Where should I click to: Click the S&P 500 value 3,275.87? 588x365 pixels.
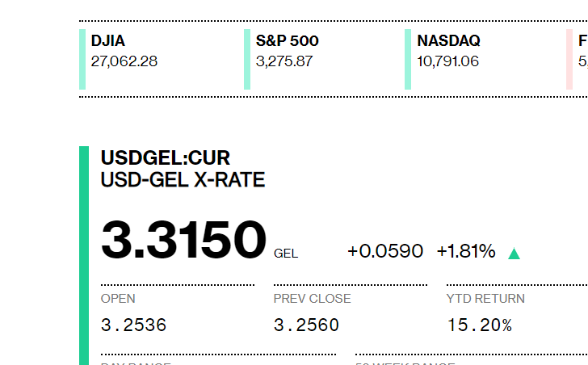tap(284, 61)
